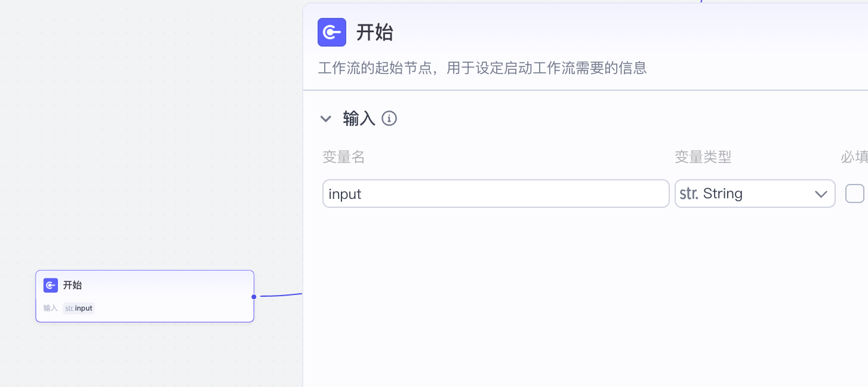Viewport: 868px width, 387px height.
Task: Click the 变量类型 column header
Action: coord(703,157)
